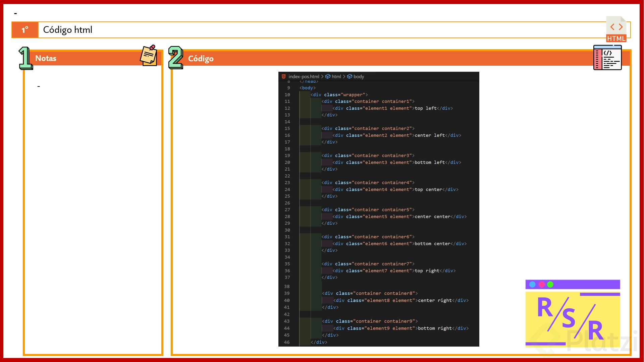Screen dimensions: 644x362
Task: Click the body element icon in breadcrumb
Action: (350, 76)
